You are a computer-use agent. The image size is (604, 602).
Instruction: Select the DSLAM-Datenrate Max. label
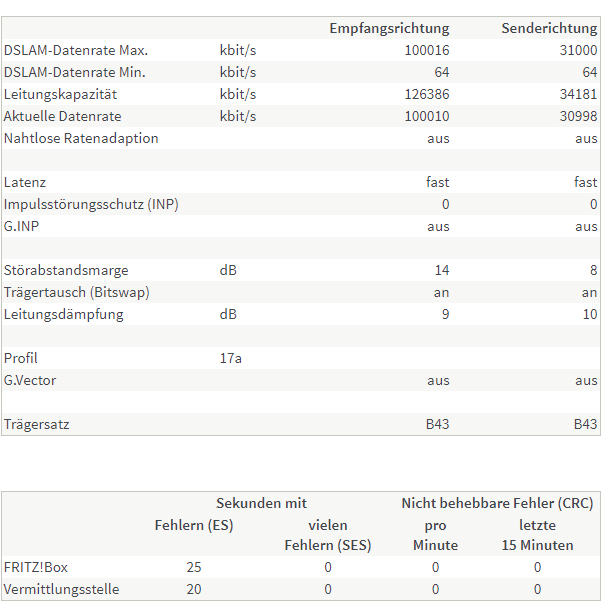click(76, 50)
